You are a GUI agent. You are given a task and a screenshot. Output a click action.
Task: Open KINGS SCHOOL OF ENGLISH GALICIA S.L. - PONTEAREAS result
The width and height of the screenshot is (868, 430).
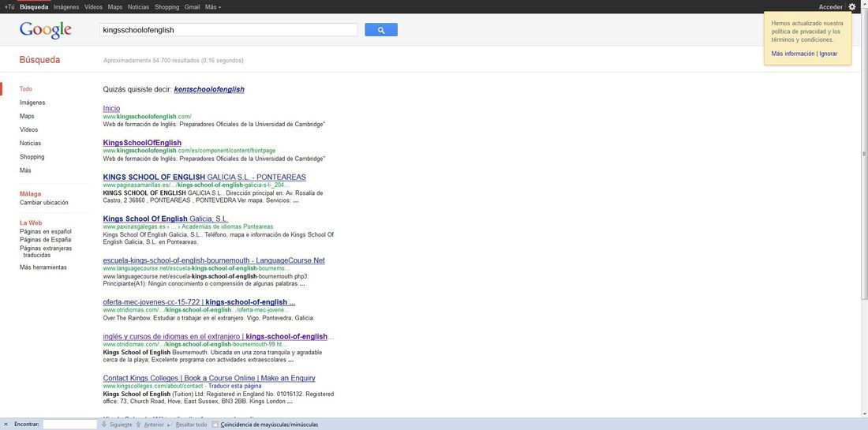[204, 177]
